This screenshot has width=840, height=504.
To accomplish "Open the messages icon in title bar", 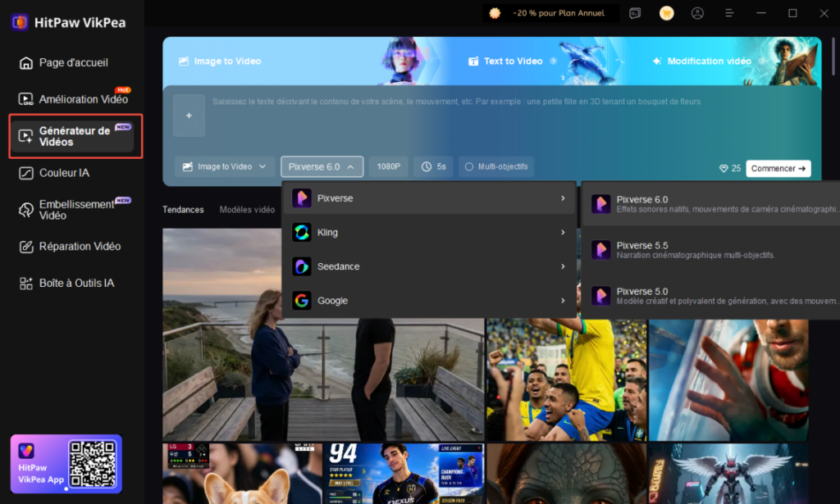I will point(635,13).
